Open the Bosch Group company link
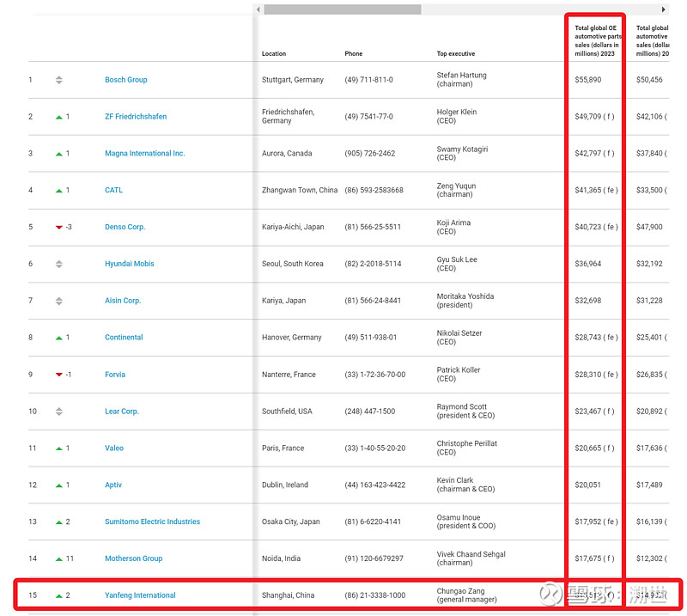 click(x=125, y=79)
